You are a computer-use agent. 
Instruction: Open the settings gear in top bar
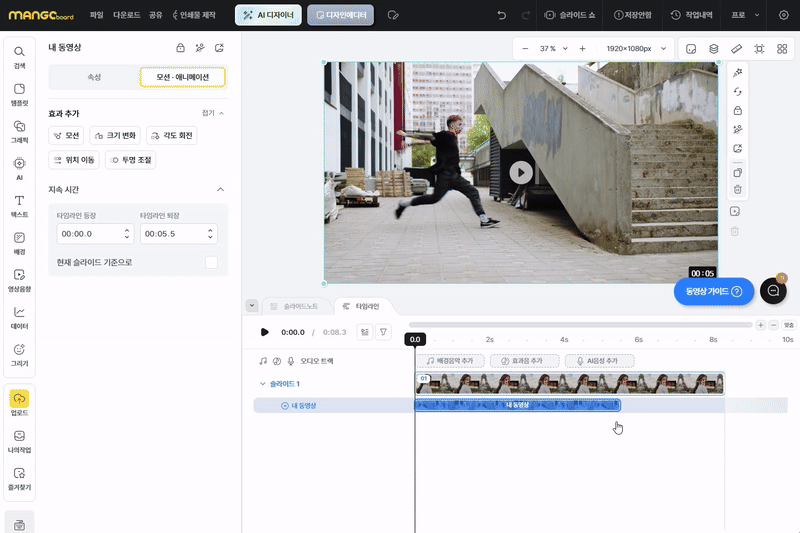click(x=783, y=15)
